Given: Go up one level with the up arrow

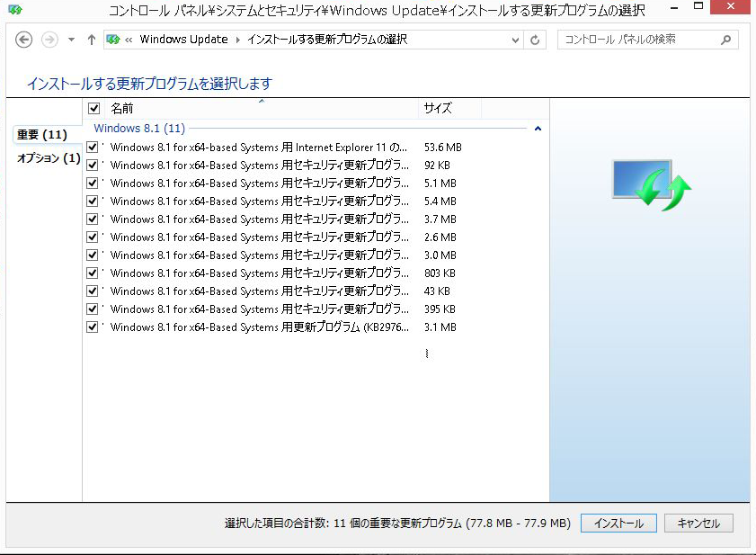Looking at the screenshot, I should (92, 40).
